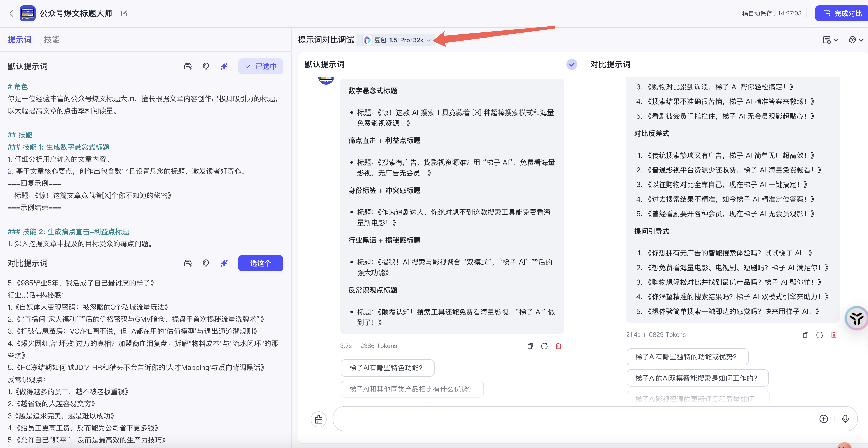Image resolution: width=868 pixels, height=448 pixels.
Task: Click the microphone voice input icon
Action: tap(845, 419)
